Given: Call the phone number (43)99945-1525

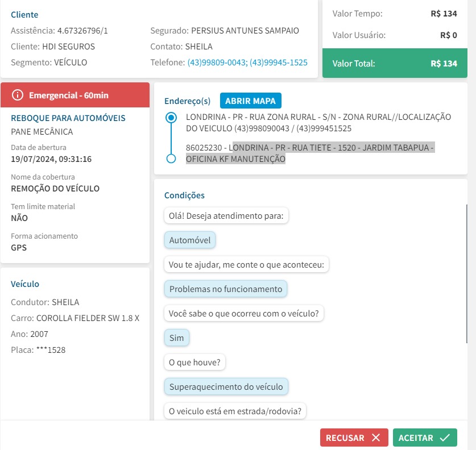Looking at the screenshot, I should pyautogui.click(x=278, y=63).
